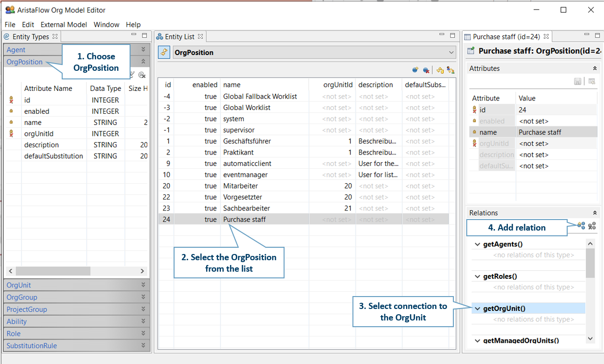Expand the Agent section chevron
This screenshot has height=364, width=604.
point(143,50)
